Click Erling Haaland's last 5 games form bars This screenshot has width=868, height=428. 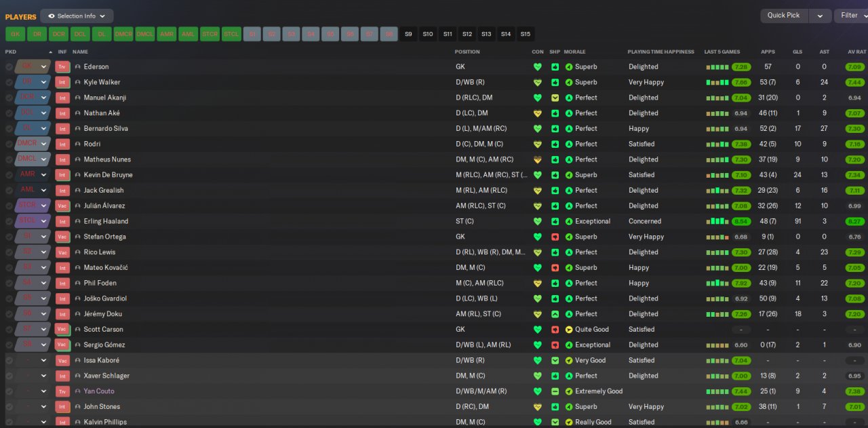click(717, 221)
